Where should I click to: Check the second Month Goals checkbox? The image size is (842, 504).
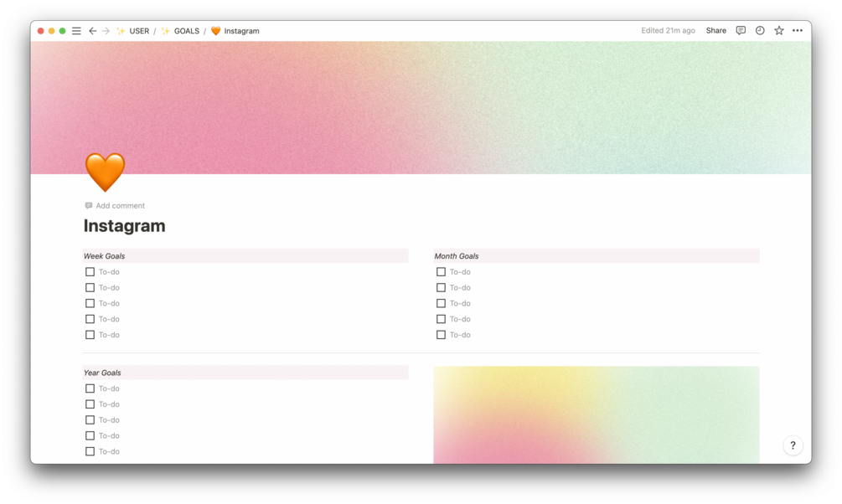point(441,288)
